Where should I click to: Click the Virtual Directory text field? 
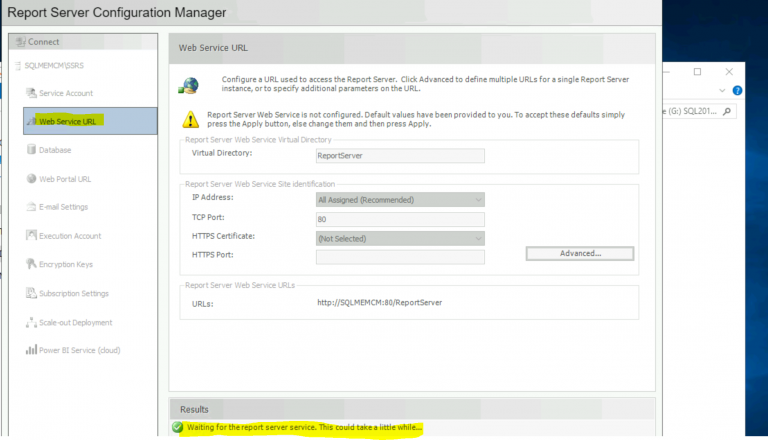399,156
